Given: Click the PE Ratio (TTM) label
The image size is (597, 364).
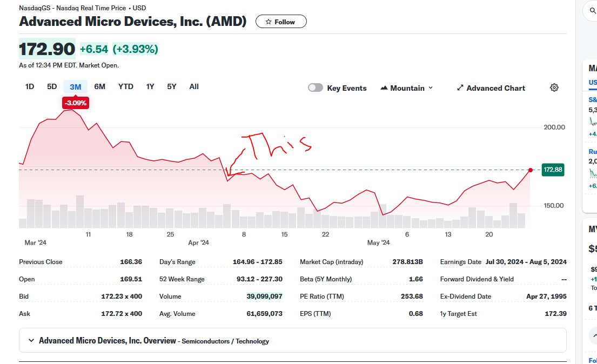Looking at the screenshot, I should [x=321, y=296].
